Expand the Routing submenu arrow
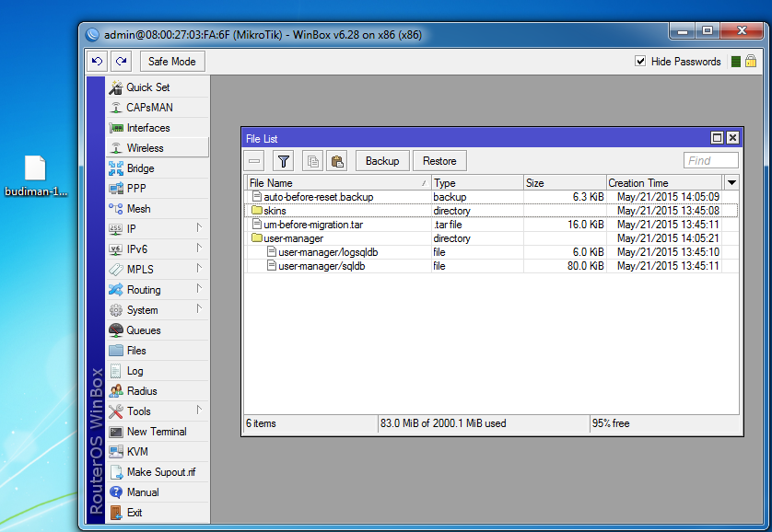772x532 pixels. 199,289
